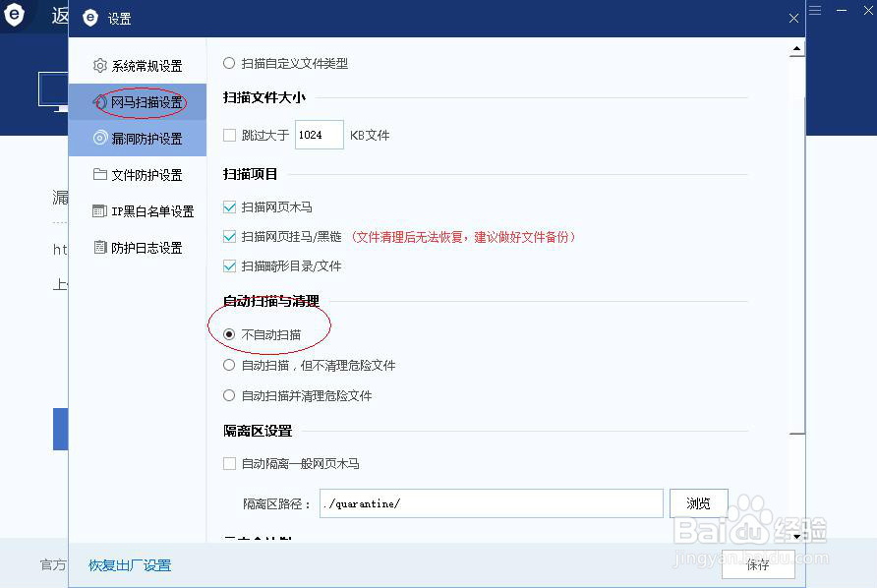Click the folder icon beside 文件防护设置
The image size is (877, 588).
tap(99, 175)
